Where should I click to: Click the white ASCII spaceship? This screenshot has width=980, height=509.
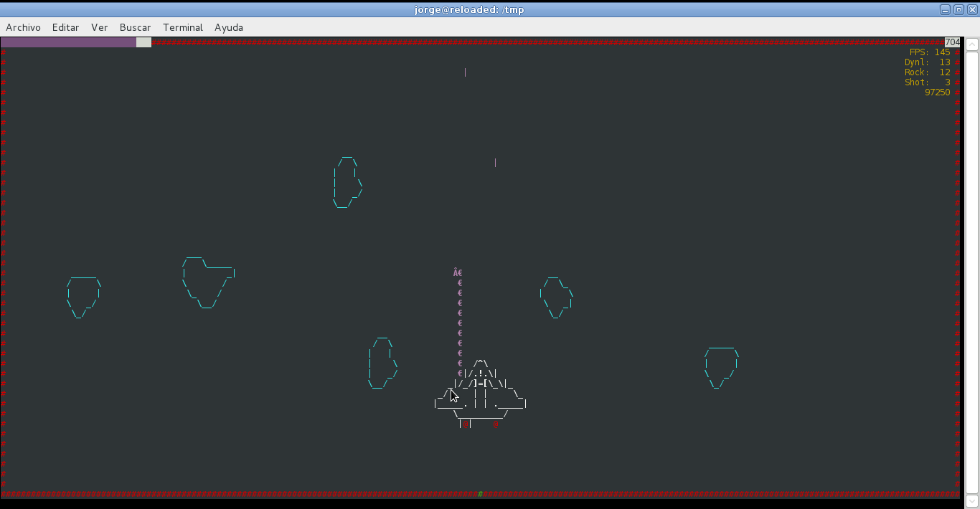coord(481,393)
